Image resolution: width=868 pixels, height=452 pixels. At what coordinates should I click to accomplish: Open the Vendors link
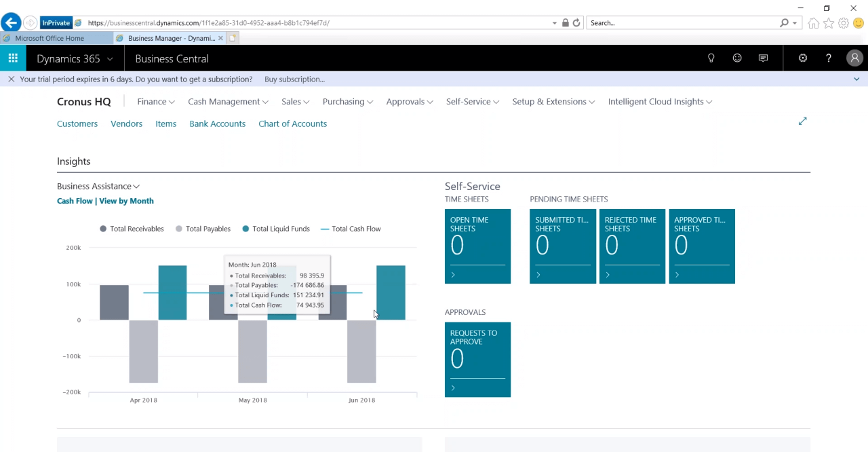click(x=126, y=124)
